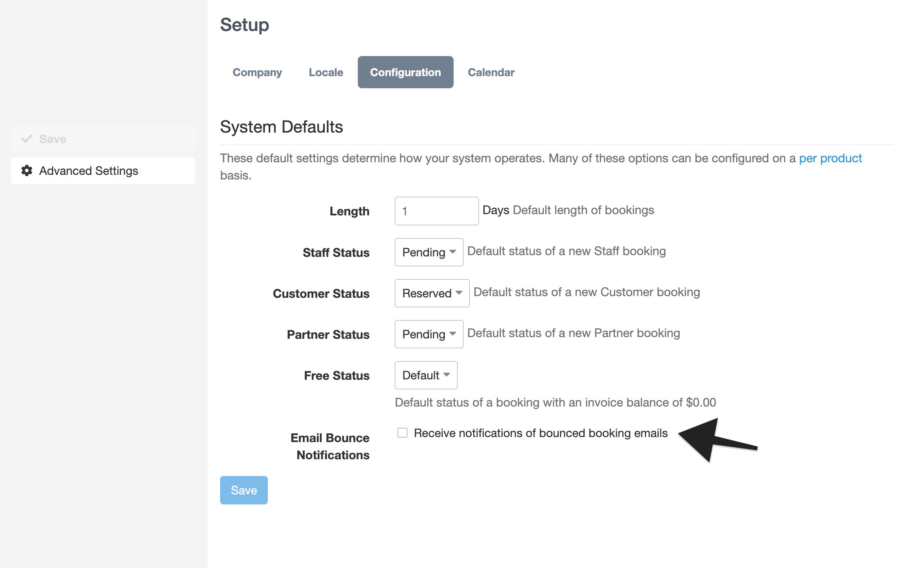The image size is (924, 568).
Task: Click the Customer Status label
Action: coord(321,294)
